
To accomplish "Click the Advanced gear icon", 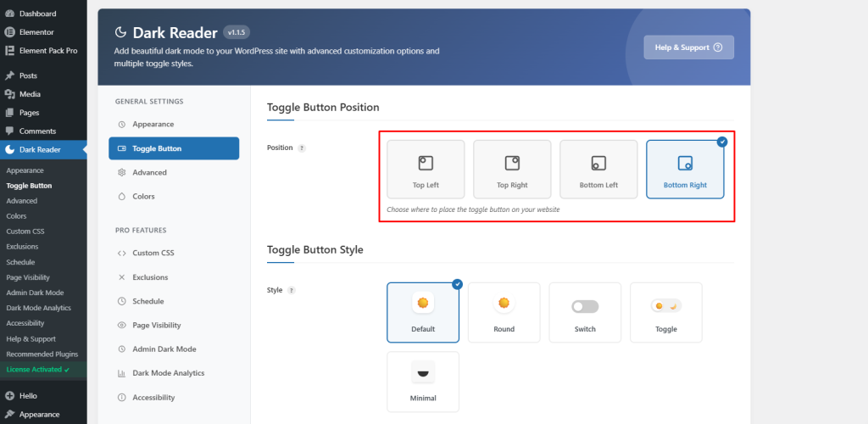I will [x=122, y=173].
